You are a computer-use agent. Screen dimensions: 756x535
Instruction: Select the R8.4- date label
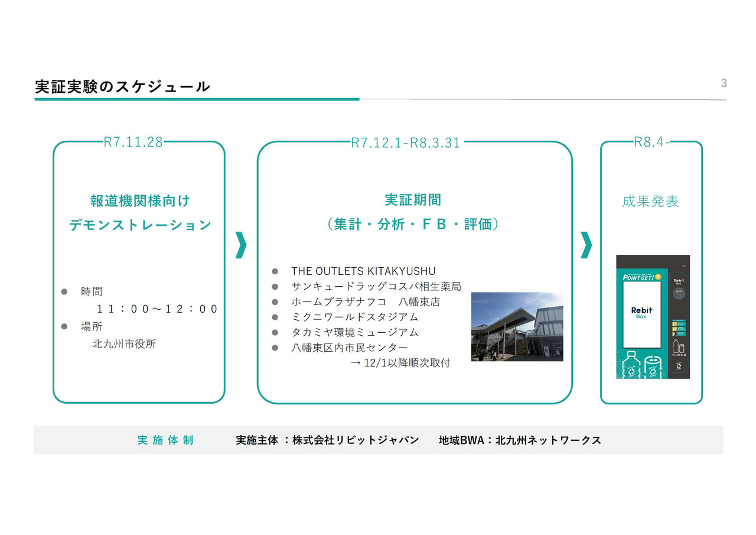(x=651, y=142)
